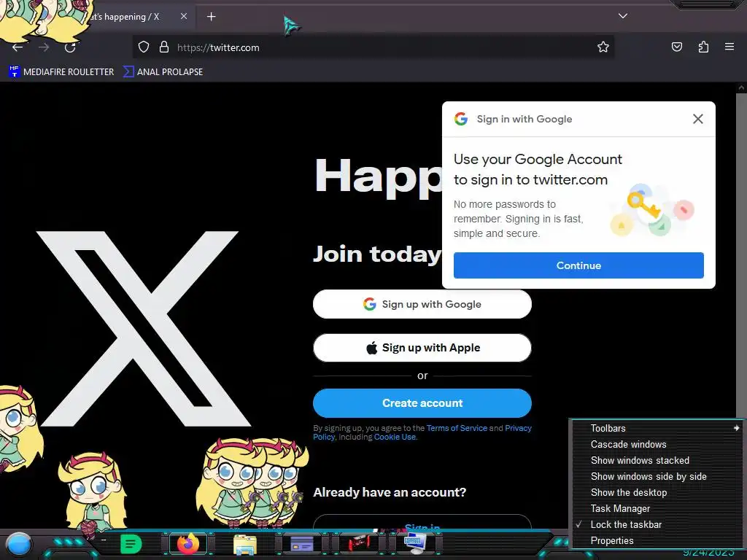Image resolution: width=747 pixels, height=560 pixels.
Task: Open the extensions puzzle icon
Action: click(703, 47)
